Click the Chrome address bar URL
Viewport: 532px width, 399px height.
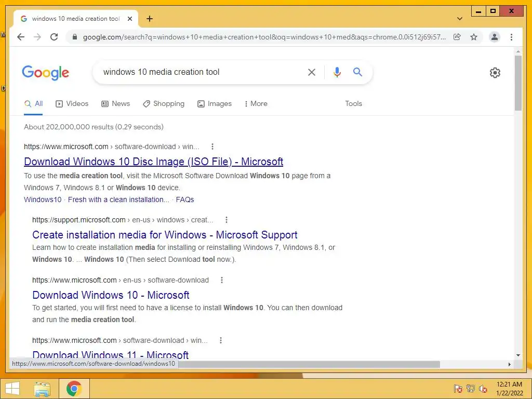[x=264, y=37]
